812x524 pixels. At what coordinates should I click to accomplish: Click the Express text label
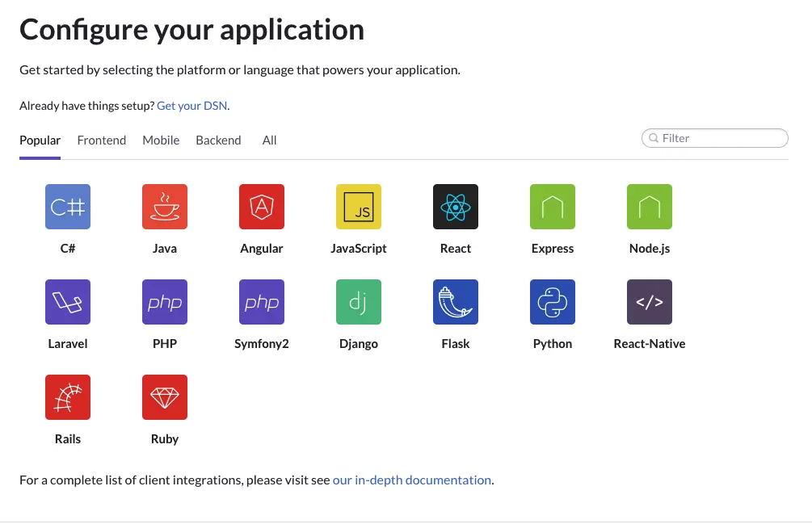point(553,249)
